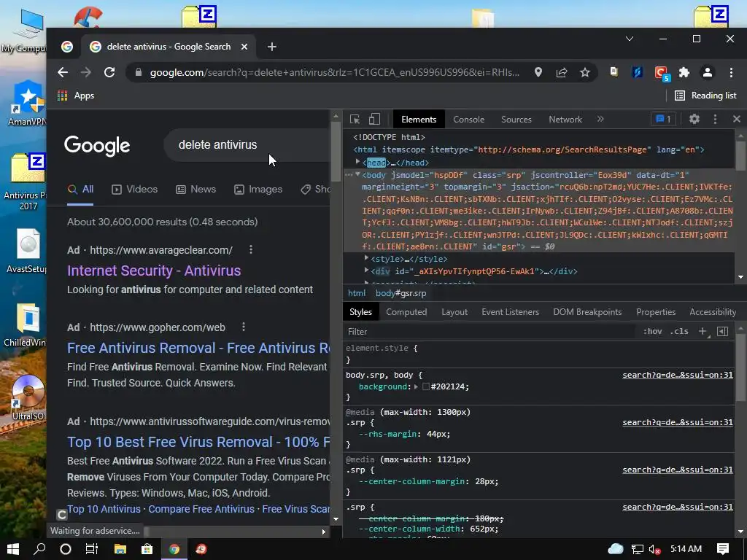The width and height of the screenshot is (747, 560).
Task: Open options dots for avarageclear.com ad
Action: pos(251,249)
